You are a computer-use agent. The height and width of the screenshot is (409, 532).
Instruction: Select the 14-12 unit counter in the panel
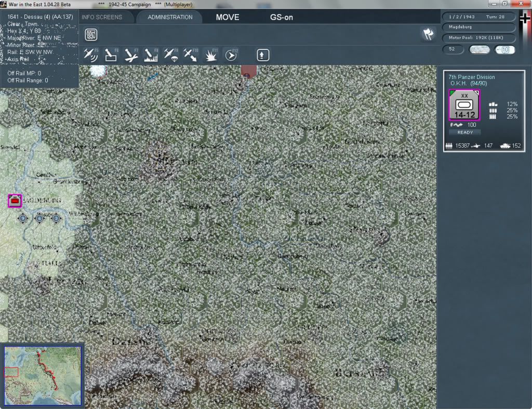click(464, 105)
